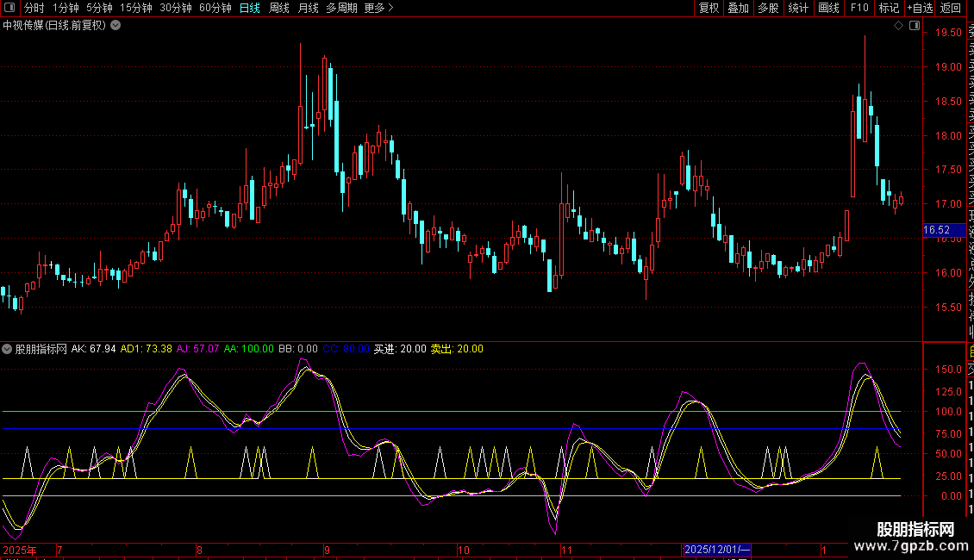
Task: Switch to 多周期 multi-period view
Action: 342,8
